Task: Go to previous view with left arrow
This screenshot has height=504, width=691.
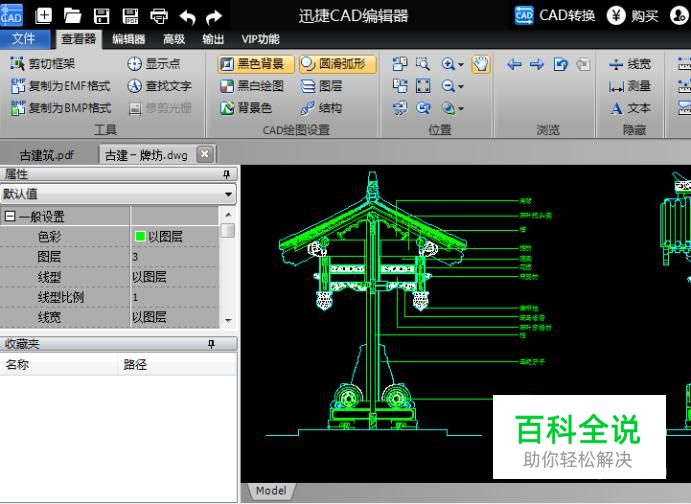Action: click(x=514, y=65)
